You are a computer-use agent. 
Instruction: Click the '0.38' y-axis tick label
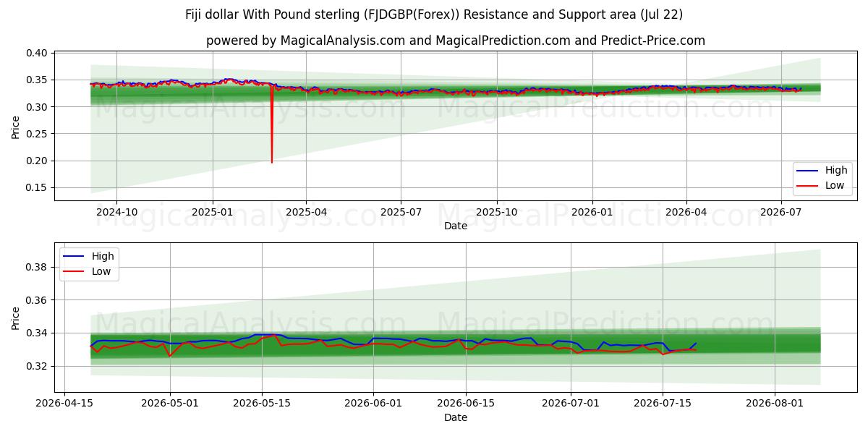tap(37, 267)
